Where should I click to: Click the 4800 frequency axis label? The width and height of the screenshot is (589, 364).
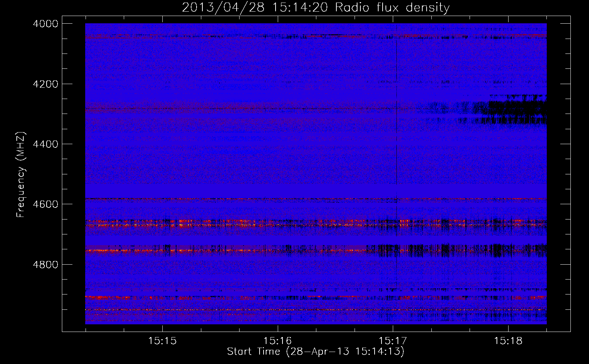(46, 265)
